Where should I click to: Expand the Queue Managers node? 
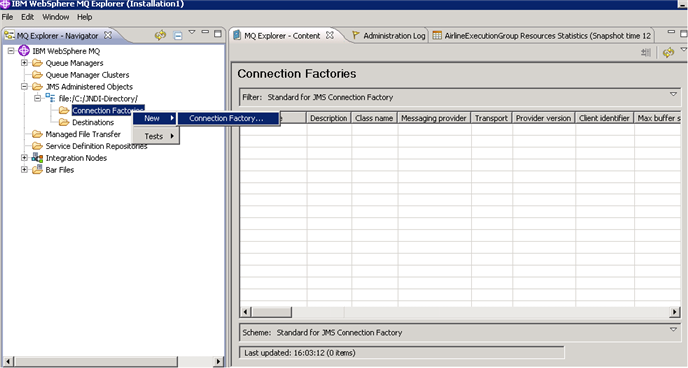[x=25, y=63]
